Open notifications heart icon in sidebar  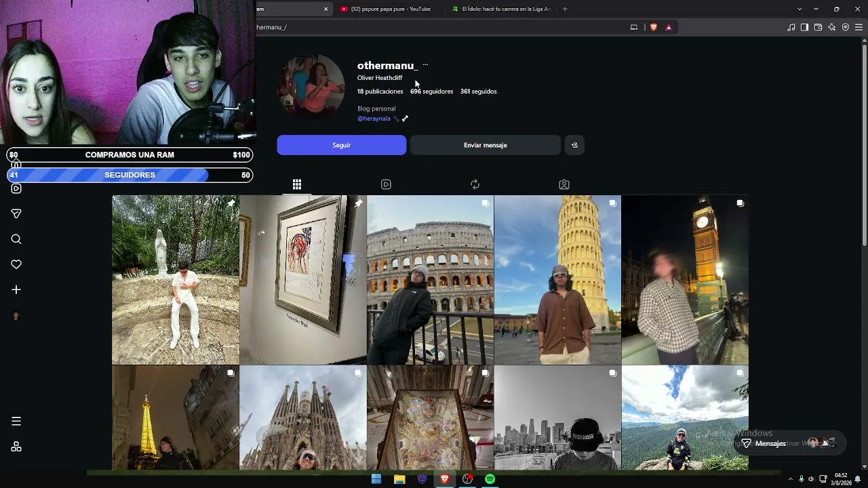point(16,264)
